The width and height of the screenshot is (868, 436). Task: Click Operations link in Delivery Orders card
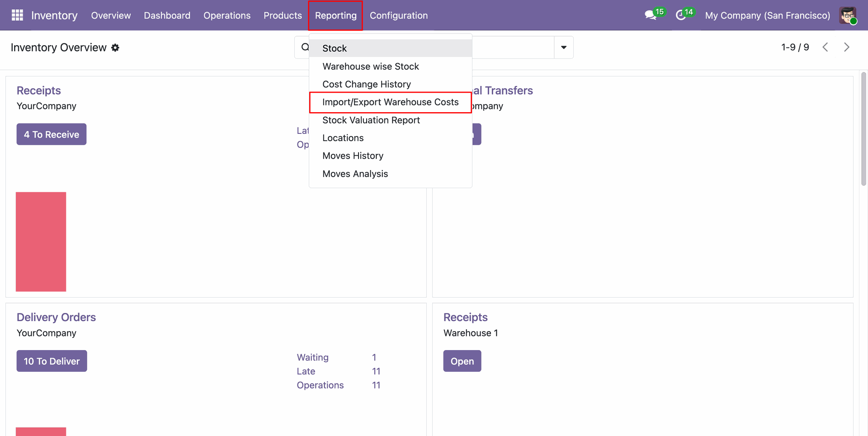click(320, 385)
